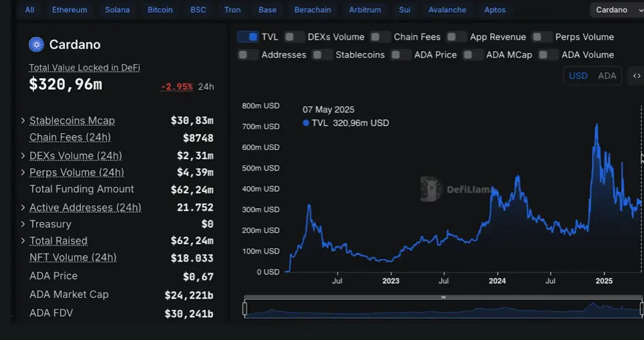Image resolution: width=644 pixels, height=340 pixels.
Task: Click the TVL chart peak near 2025
Action: [x=597, y=124]
